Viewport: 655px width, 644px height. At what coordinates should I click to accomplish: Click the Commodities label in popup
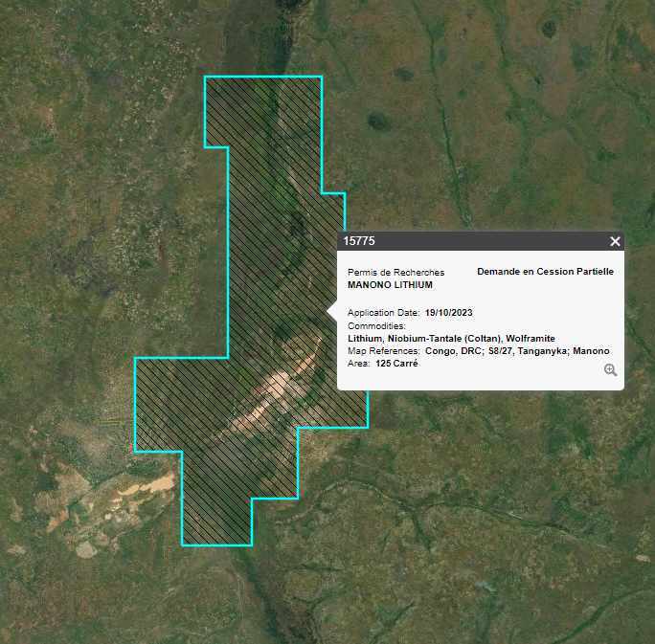pyautogui.click(x=376, y=326)
